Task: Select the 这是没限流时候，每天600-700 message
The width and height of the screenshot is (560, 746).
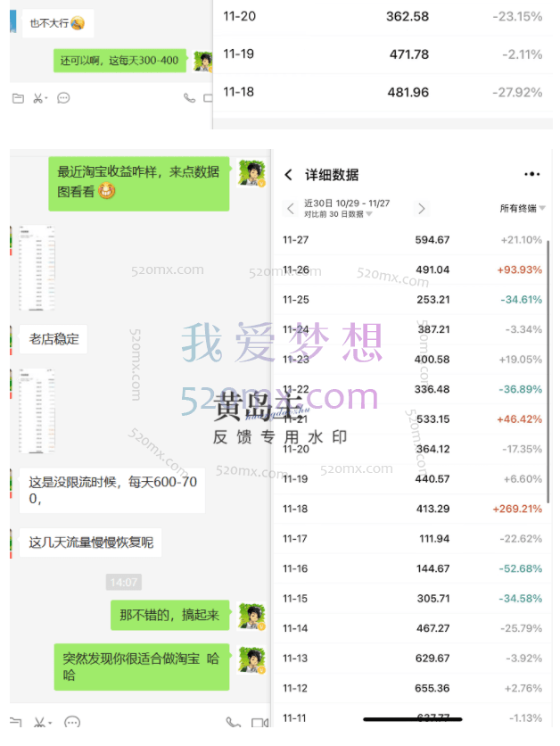Action: click(112, 491)
